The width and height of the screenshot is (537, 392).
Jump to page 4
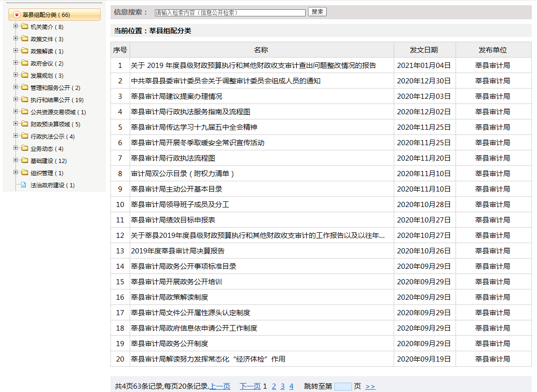coord(292,386)
